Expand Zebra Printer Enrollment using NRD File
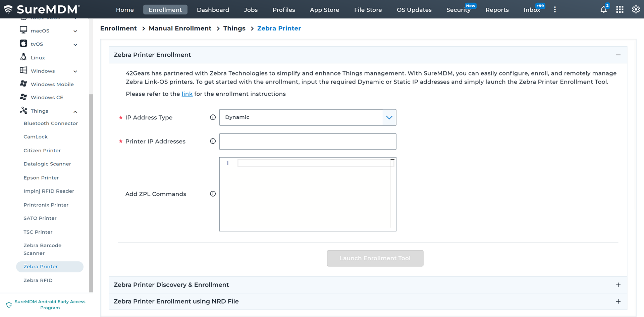 (618, 301)
